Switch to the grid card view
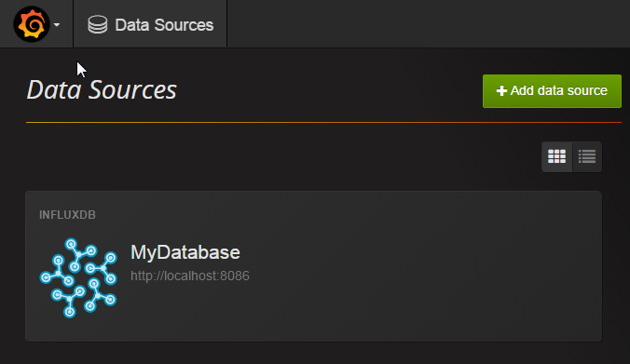 [x=556, y=156]
